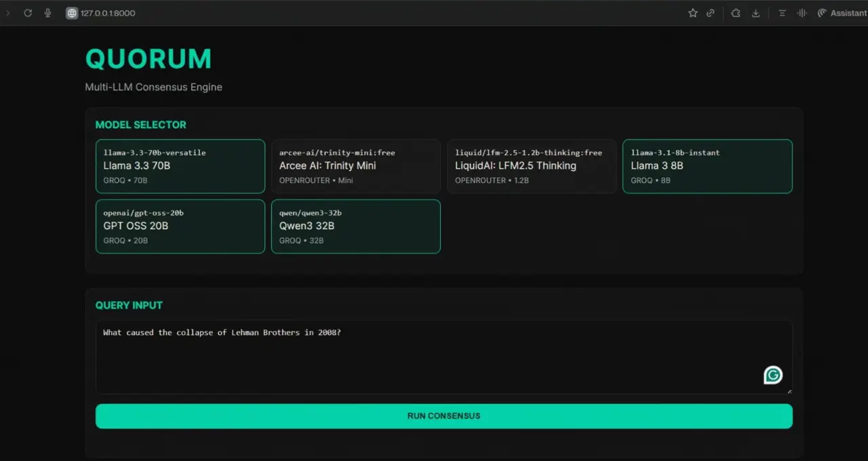Click the "QUERY INPUT" heading
868x461 pixels.
click(129, 305)
